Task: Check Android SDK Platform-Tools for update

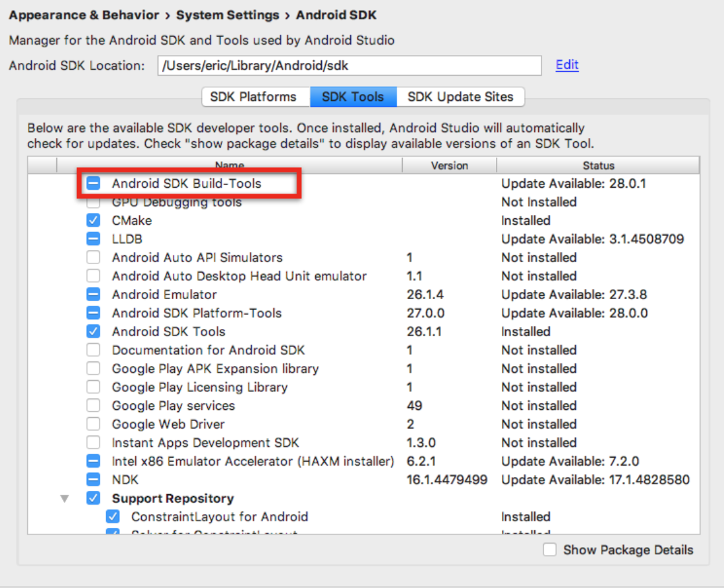Action: point(93,313)
